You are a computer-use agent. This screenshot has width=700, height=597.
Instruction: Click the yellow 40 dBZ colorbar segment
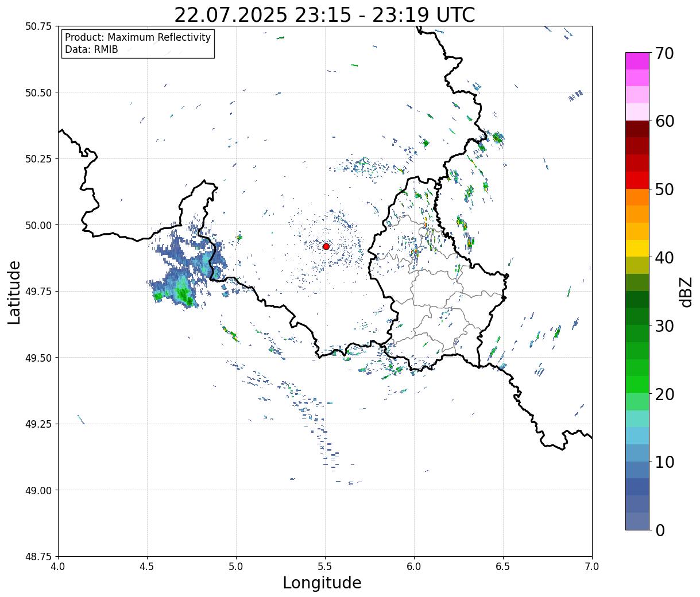[x=637, y=248]
